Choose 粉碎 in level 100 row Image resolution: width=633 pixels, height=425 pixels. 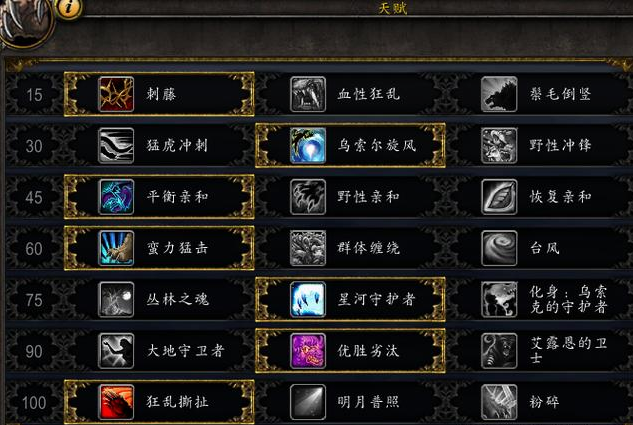coord(541,402)
